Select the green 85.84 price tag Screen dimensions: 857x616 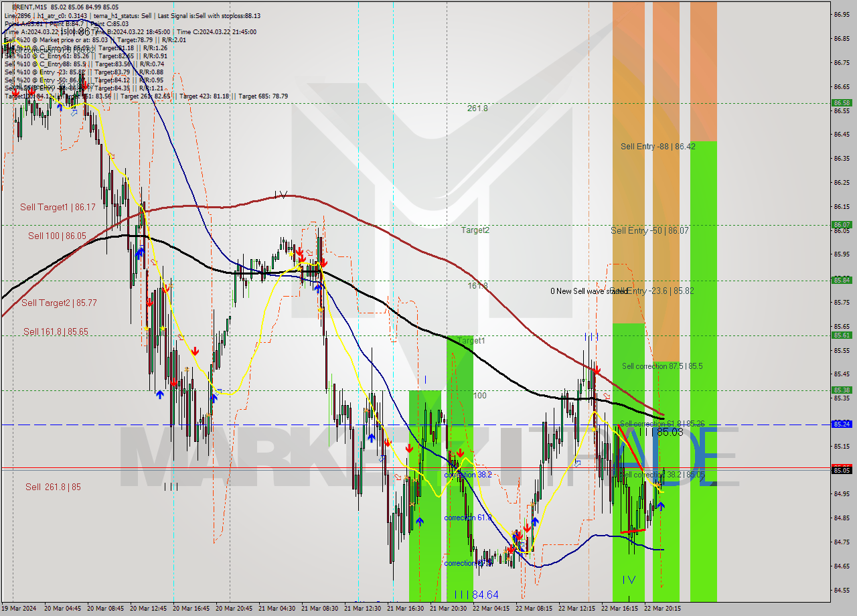(842, 281)
